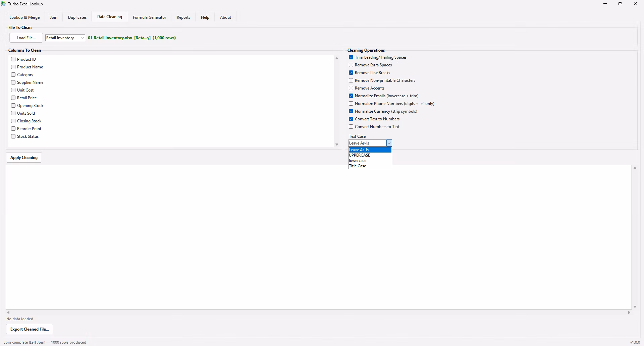Open the Lookup & Merge tab
The image size is (644, 346).
tap(24, 17)
